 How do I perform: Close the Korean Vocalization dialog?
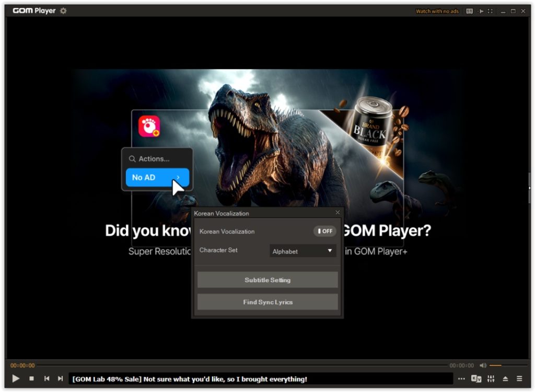[x=338, y=212]
